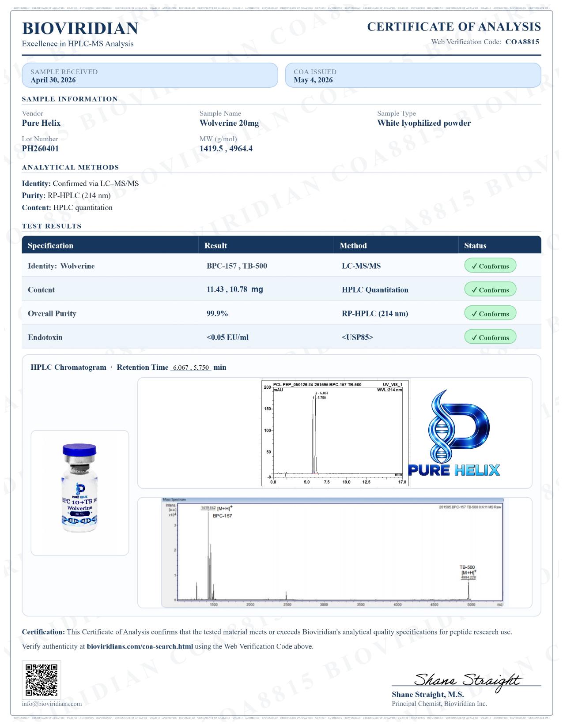The height and width of the screenshot is (728, 563).
Task: Click the Conforms badge in Endotoxin row
Action: (x=490, y=338)
